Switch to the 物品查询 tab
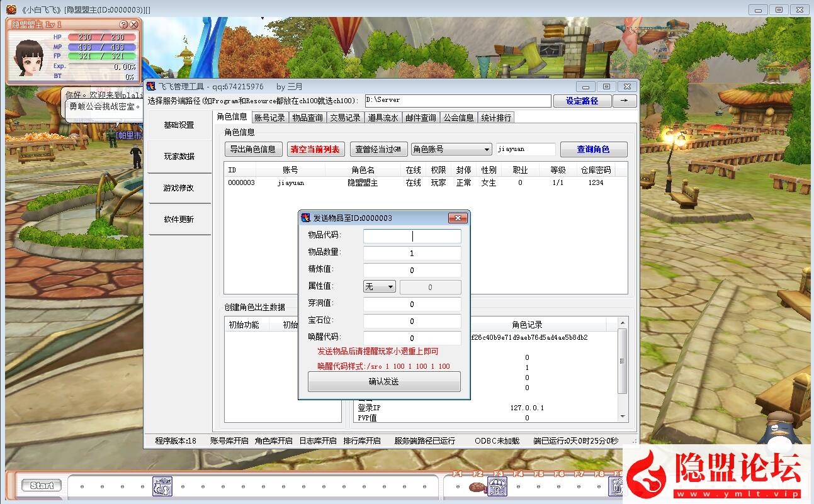This screenshot has height=504, width=814. [x=307, y=118]
